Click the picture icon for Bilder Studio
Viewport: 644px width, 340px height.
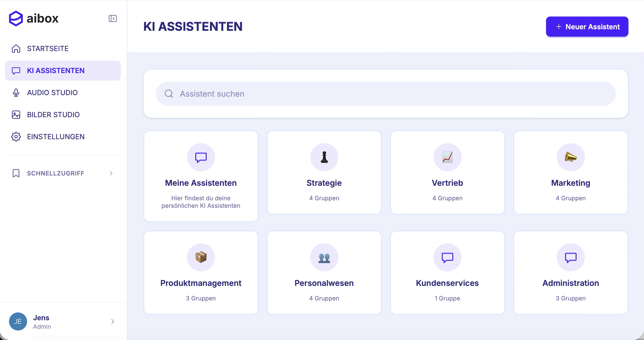(16, 115)
